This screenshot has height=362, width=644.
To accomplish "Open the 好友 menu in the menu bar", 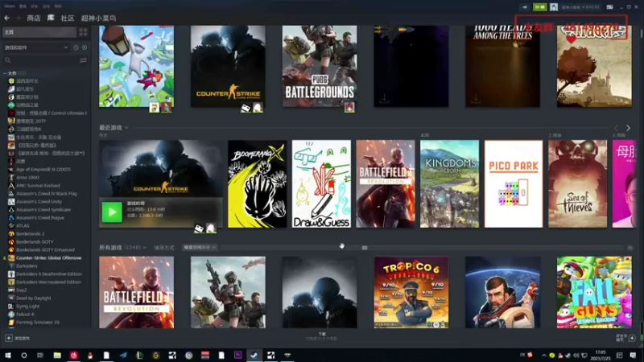I will pyautogui.click(x=34, y=6).
